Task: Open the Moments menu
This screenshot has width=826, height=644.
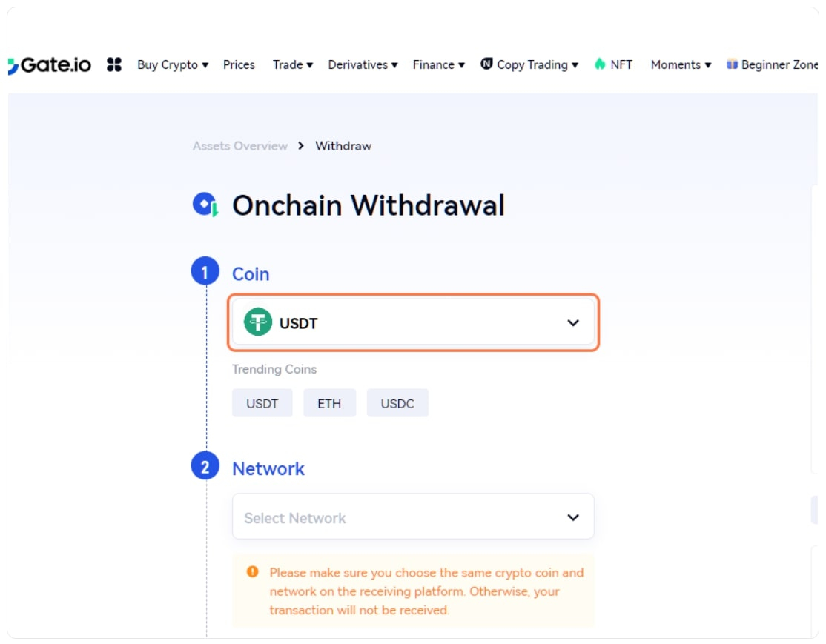Action: coord(675,64)
